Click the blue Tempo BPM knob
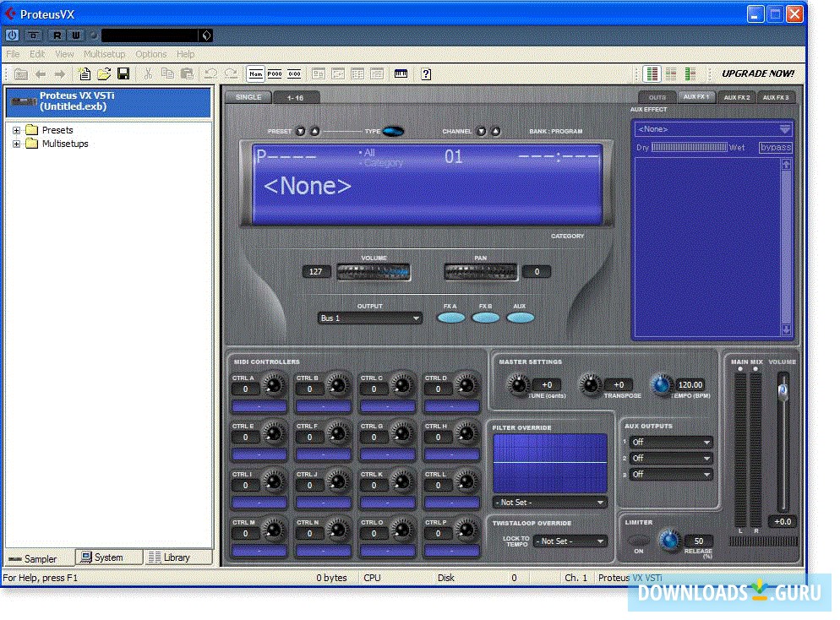Screen dimensions: 840x620 [x=661, y=384]
